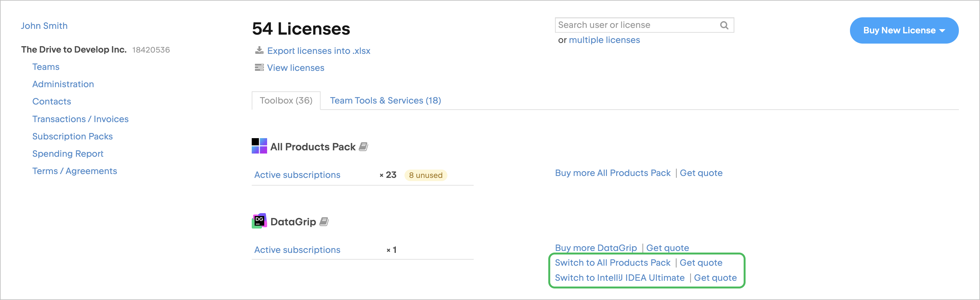Click the Export download icon
980x300 pixels.
[x=259, y=50]
